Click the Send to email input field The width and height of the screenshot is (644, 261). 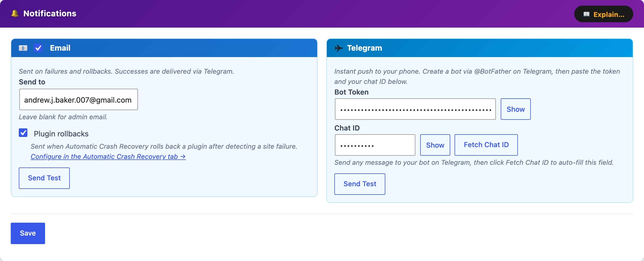79,99
